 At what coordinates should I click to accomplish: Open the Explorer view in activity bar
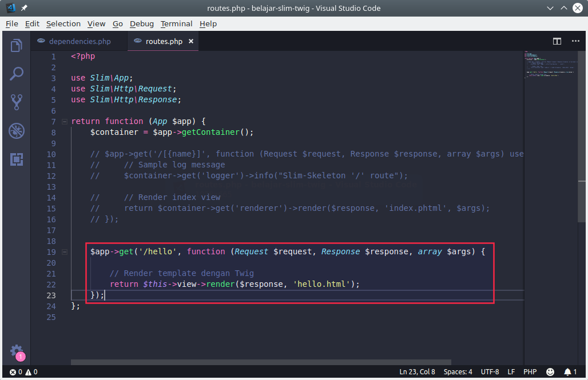point(17,45)
